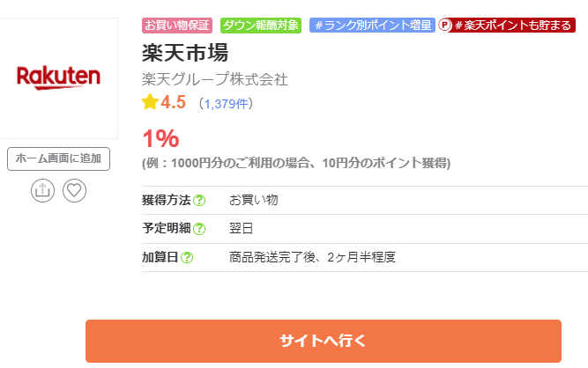The image size is (588, 368).
Task: Click the 4.5 rating score
Action: click(173, 102)
